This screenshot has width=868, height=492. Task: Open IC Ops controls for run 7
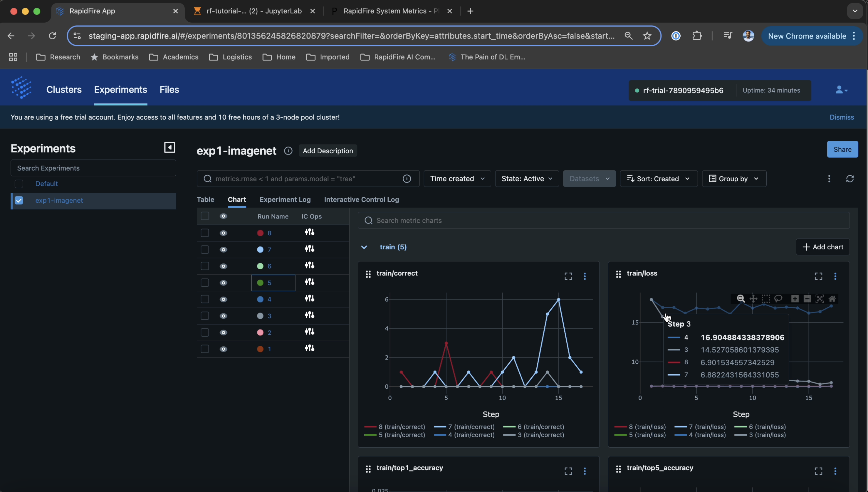[x=310, y=249]
